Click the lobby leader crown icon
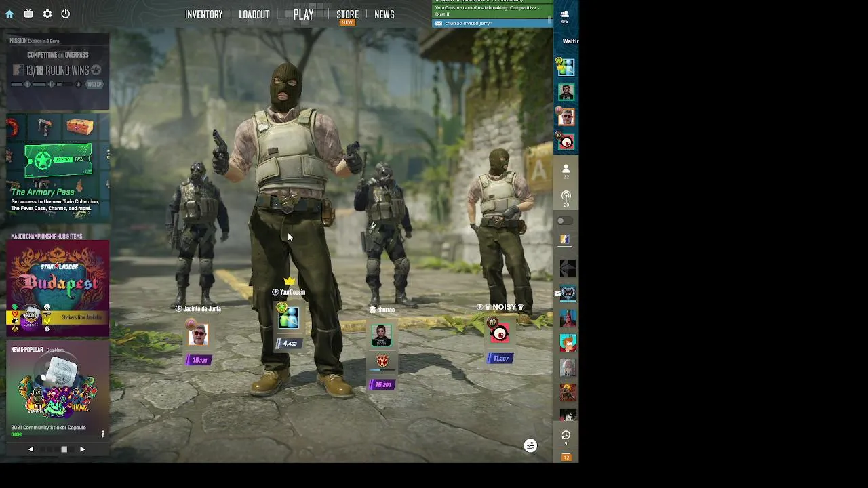The width and height of the screenshot is (868, 488). pos(290,281)
